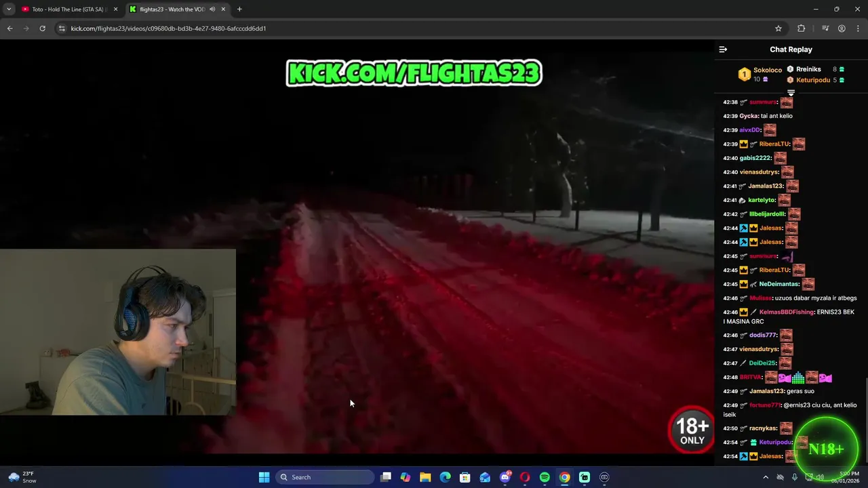Image resolution: width=868 pixels, height=488 pixels.
Task: Click the NeDeimantas username in chat
Action: click(x=778, y=284)
